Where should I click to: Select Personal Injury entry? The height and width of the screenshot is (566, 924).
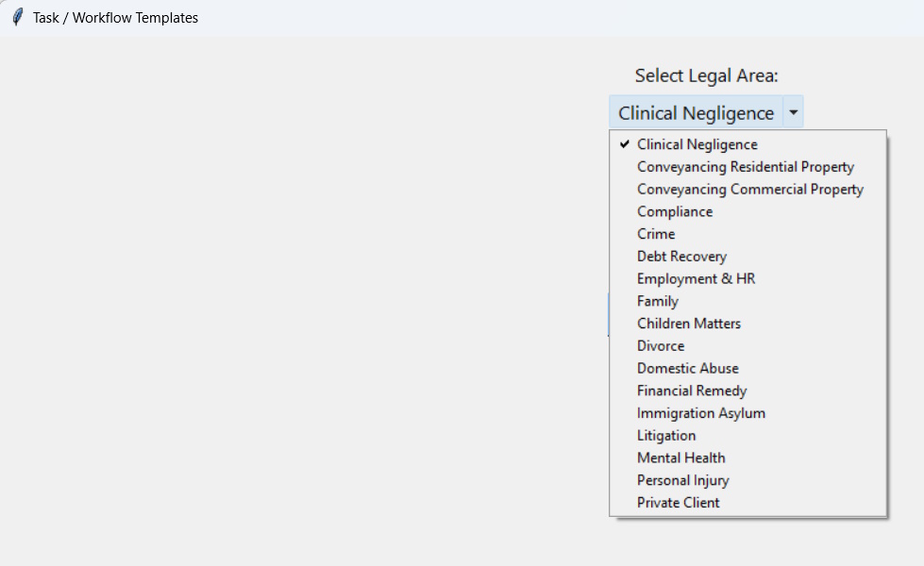click(682, 480)
